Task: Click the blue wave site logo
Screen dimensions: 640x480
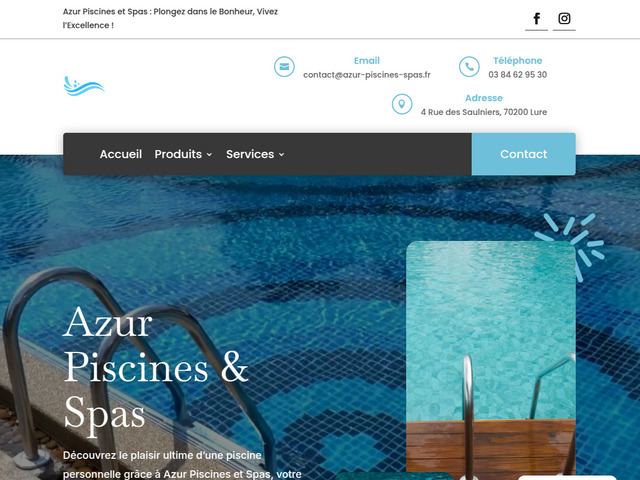Action: 84,86
